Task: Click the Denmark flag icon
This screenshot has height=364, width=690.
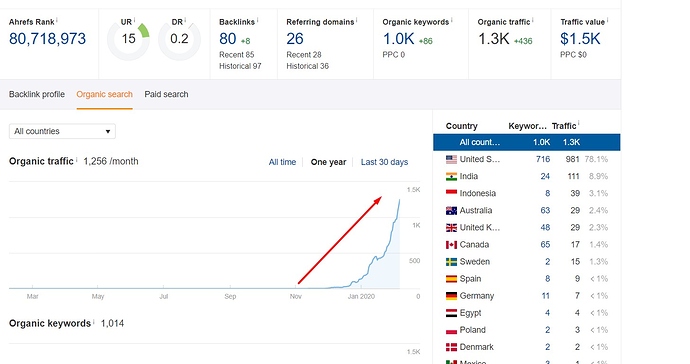Action: point(451,347)
